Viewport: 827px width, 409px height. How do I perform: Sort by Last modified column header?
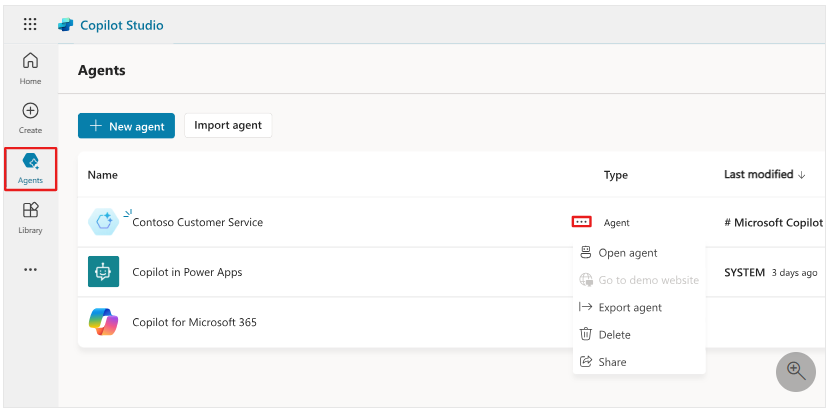[764, 175]
